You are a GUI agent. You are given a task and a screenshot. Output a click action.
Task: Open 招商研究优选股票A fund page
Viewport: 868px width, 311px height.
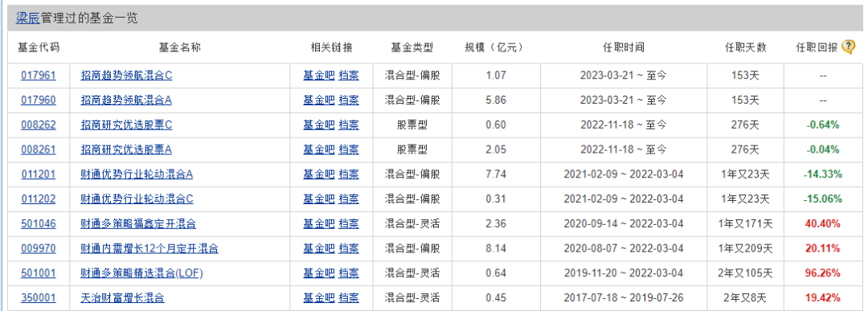coord(126,149)
